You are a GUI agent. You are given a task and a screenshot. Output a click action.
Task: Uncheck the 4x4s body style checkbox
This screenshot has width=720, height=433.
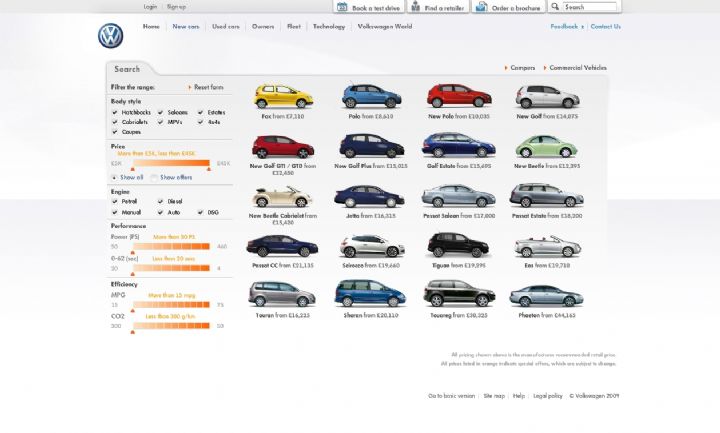pos(200,122)
